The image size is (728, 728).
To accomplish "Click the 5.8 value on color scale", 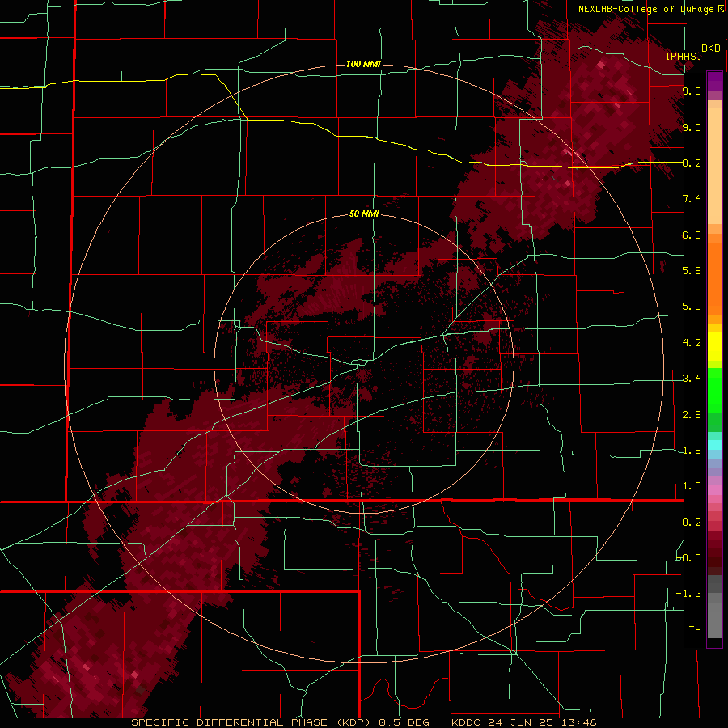I will pyautogui.click(x=692, y=270).
